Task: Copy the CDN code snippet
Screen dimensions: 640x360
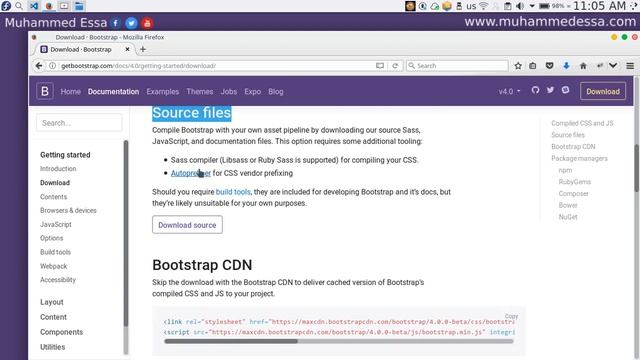Action: [511, 316]
